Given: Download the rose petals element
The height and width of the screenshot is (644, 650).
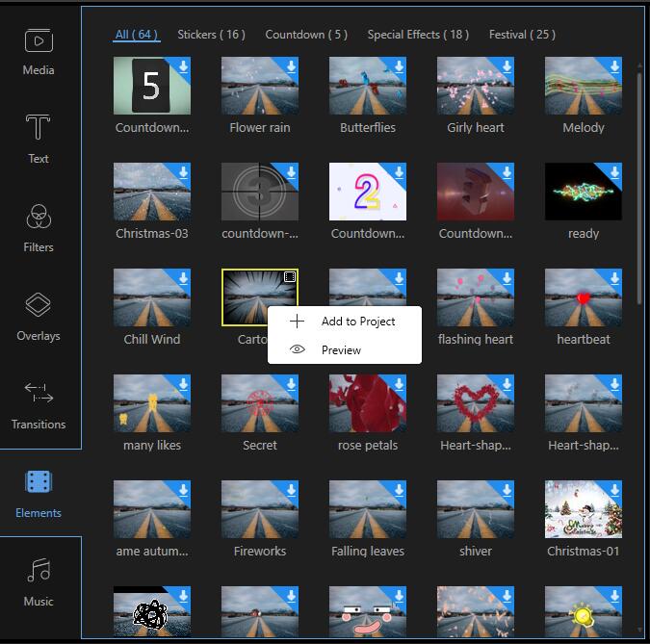Looking at the screenshot, I should coord(400,384).
